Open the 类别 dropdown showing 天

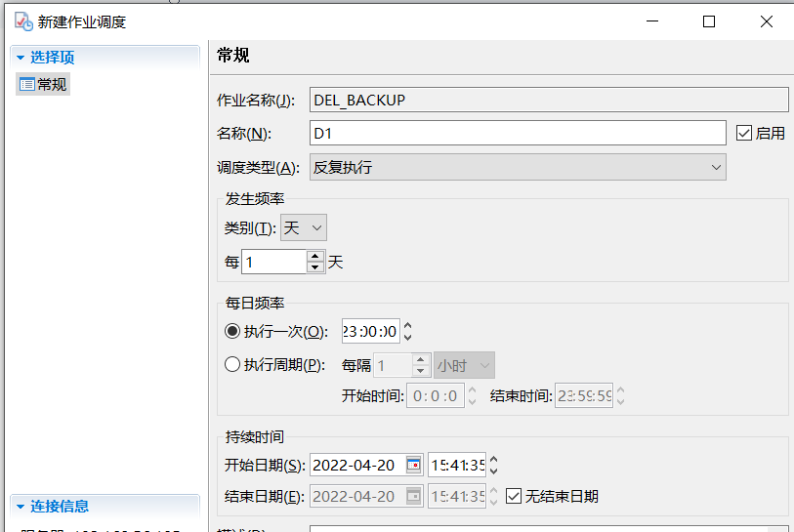point(304,227)
